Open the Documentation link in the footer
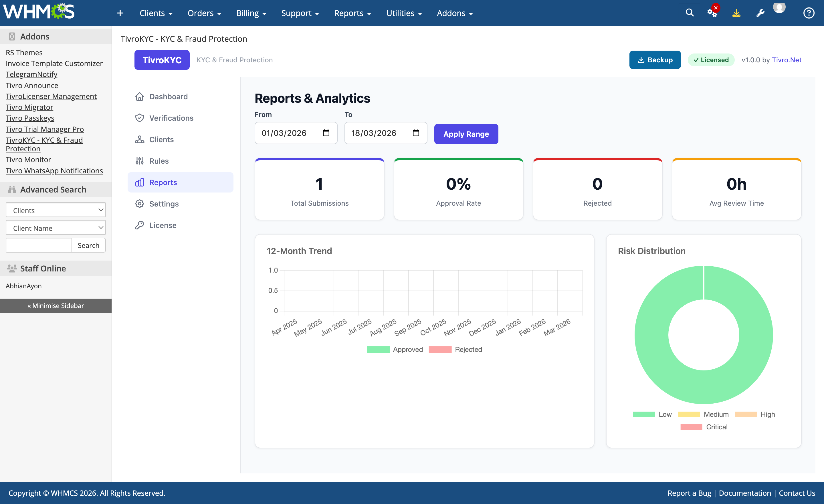The image size is (824, 504). pos(745,493)
